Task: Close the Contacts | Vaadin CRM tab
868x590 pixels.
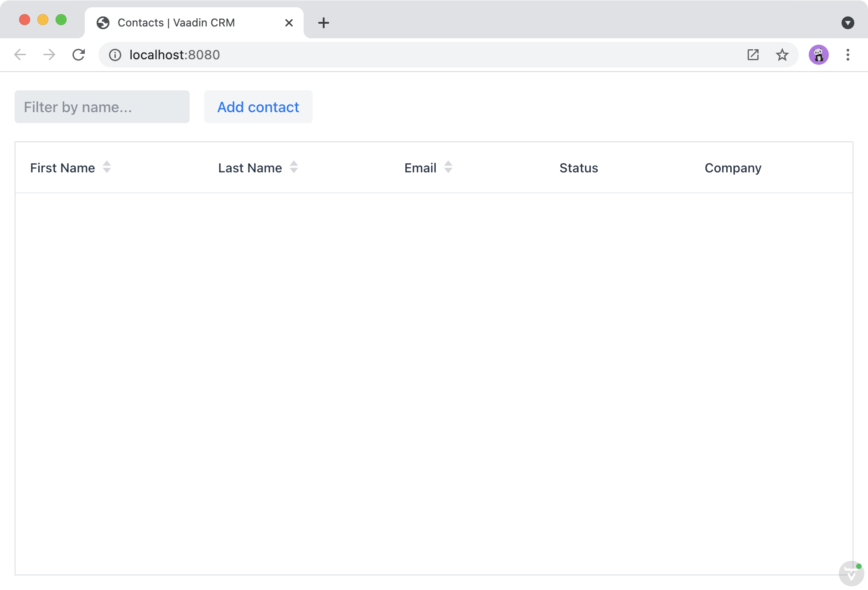Action: [x=289, y=23]
